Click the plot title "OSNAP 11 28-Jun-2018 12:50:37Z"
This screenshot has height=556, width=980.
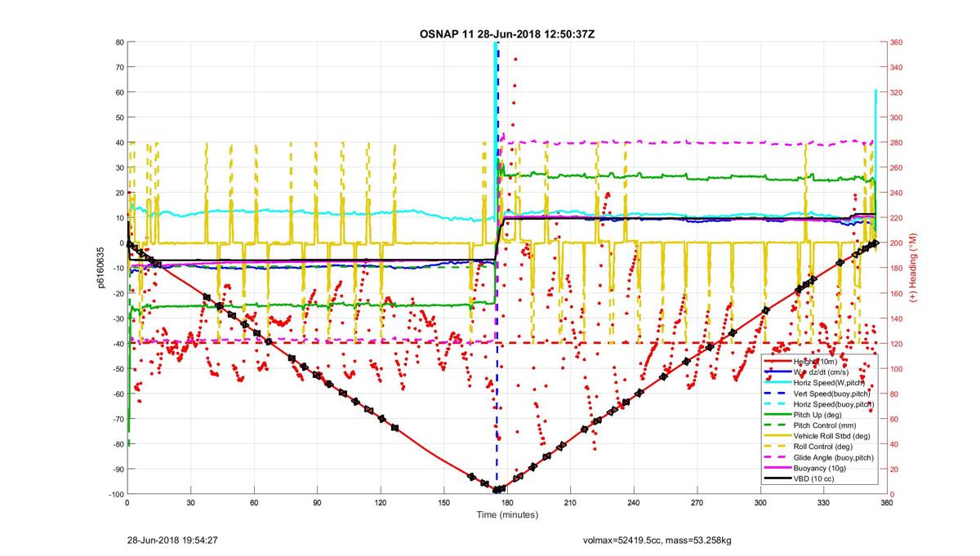coord(506,33)
